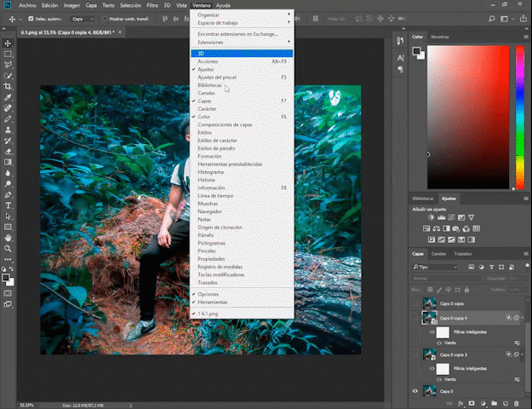Select the Type (T) tool
Screen dimensions: 532x409
point(9,205)
